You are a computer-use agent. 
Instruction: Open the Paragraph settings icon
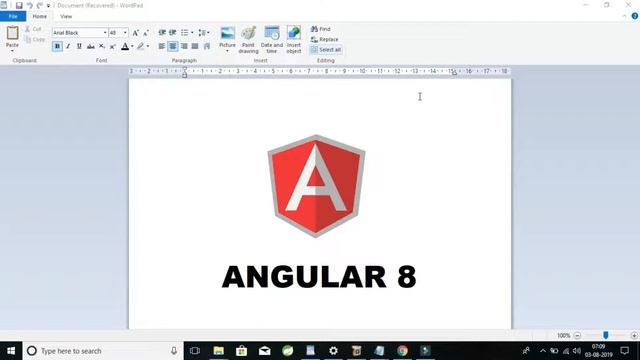(207, 47)
